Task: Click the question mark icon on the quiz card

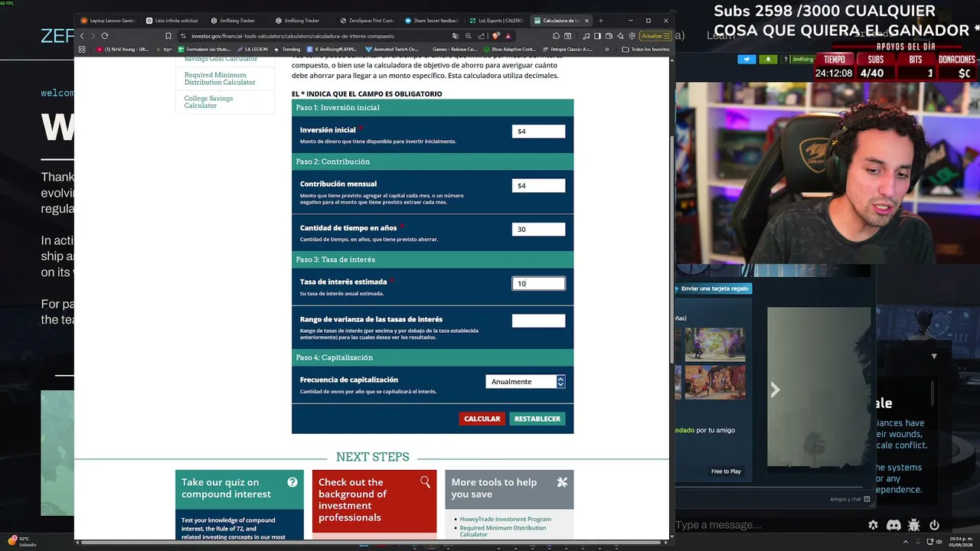Action: [x=292, y=482]
